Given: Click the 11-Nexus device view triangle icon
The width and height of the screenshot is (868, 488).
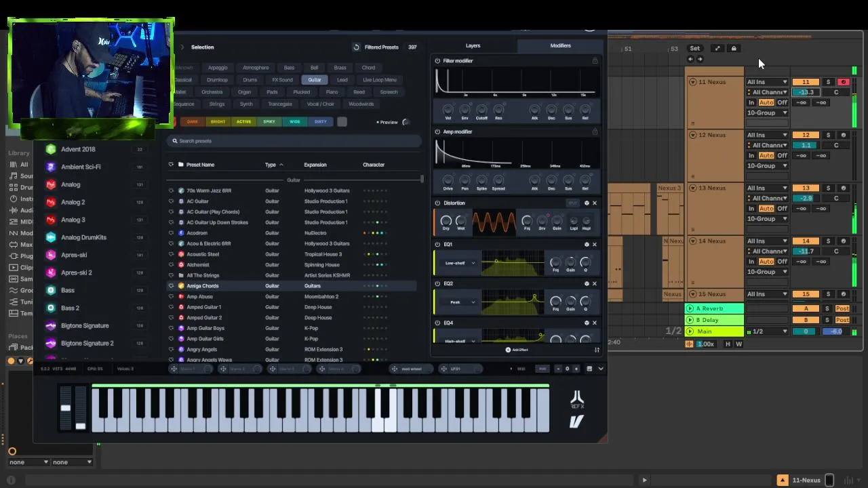Looking at the screenshot, I should point(783,481).
